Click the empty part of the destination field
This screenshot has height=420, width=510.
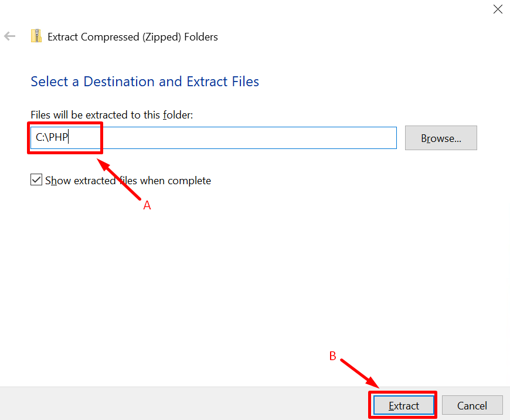coord(246,138)
